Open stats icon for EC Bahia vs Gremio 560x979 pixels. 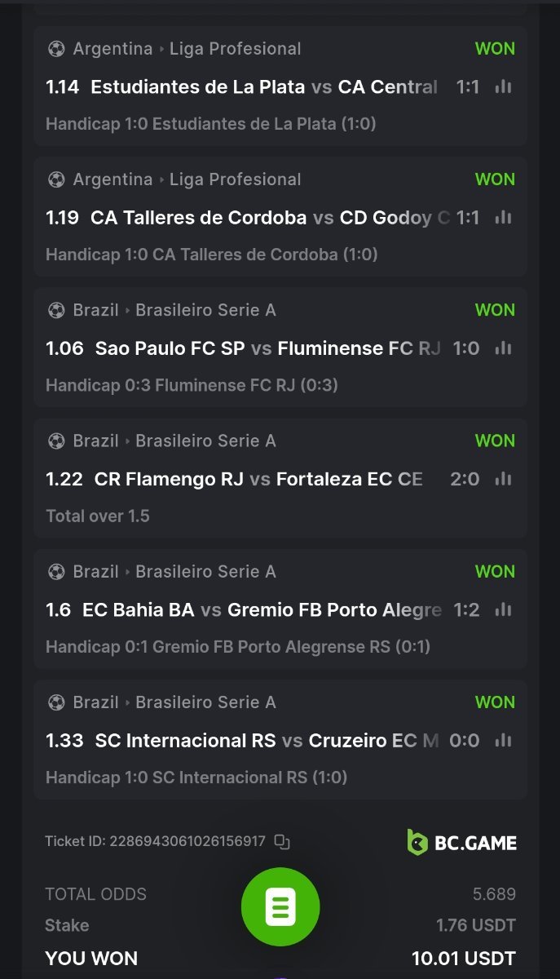[x=504, y=609]
